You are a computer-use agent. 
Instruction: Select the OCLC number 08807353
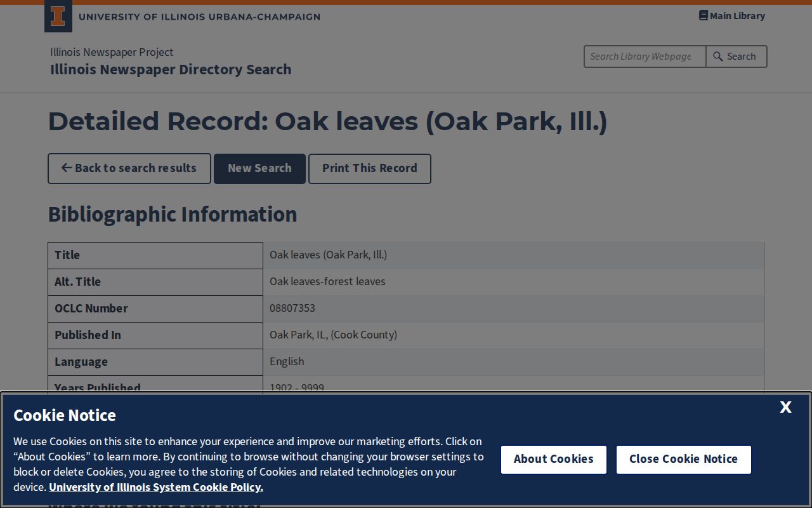[292, 309]
